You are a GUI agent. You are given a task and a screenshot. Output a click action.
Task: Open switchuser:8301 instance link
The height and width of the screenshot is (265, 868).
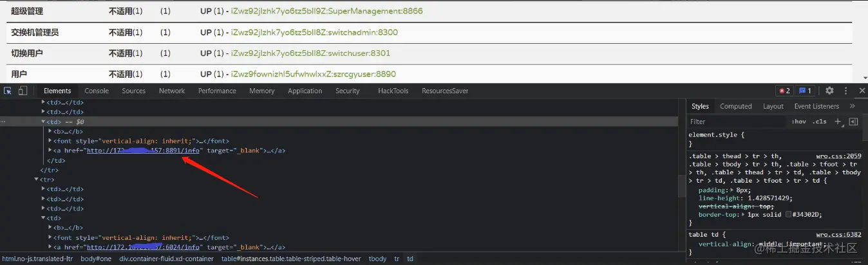pyautogui.click(x=310, y=53)
